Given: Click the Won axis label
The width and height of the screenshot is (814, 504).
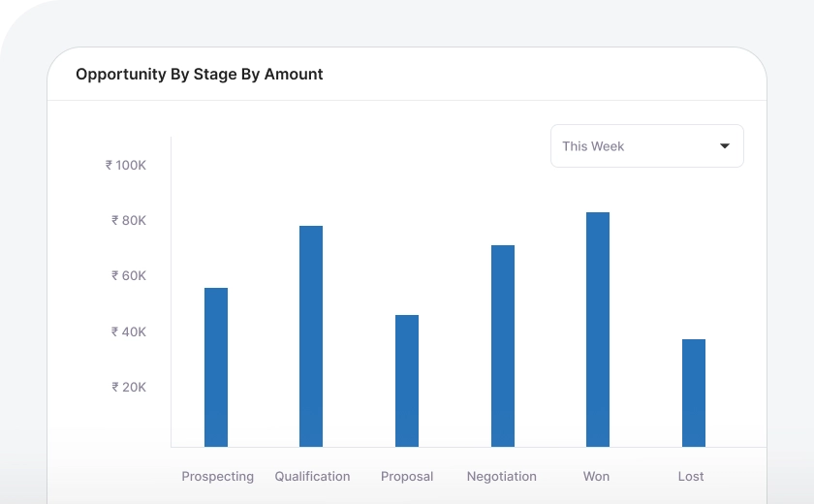Looking at the screenshot, I should click(x=596, y=476).
